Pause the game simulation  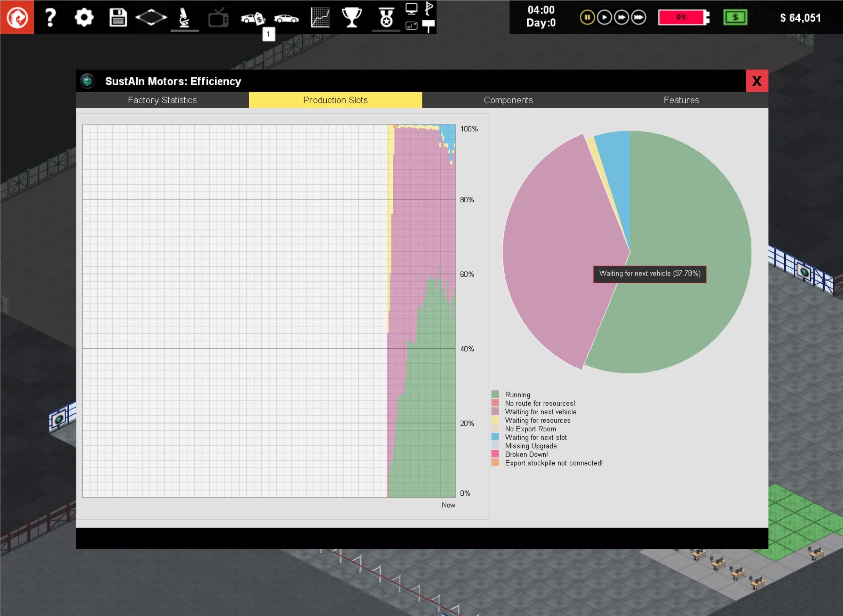tap(587, 17)
